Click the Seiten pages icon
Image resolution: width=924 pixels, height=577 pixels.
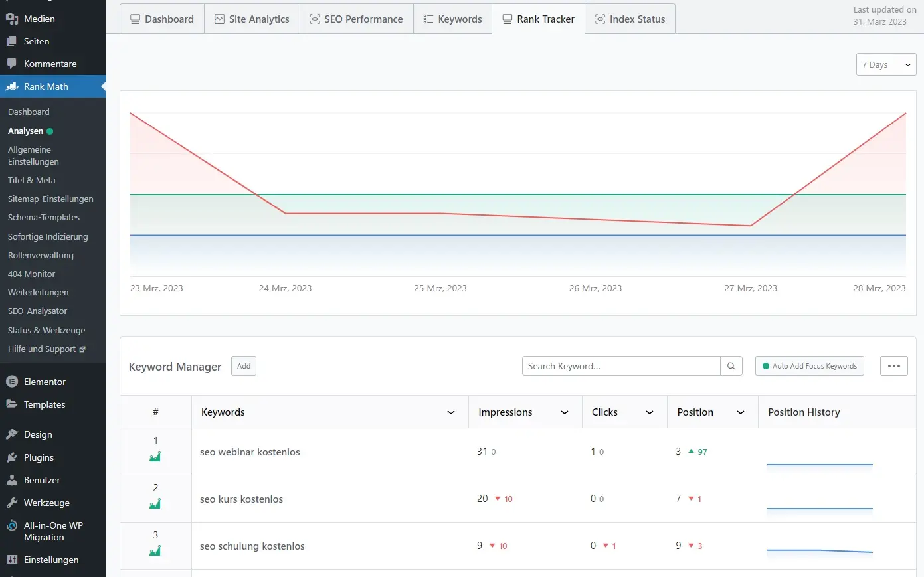coord(12,41)
